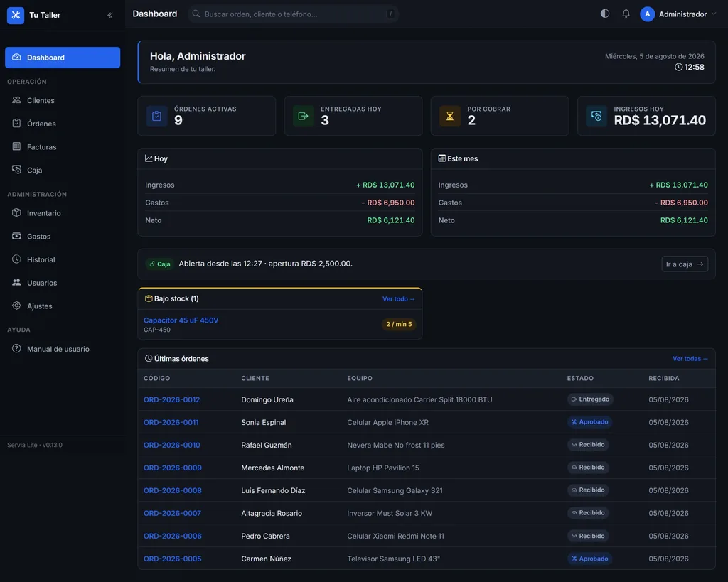728x582 pixels.
Task: Click the Bajo stock box icon
Action: coord(149,298)
